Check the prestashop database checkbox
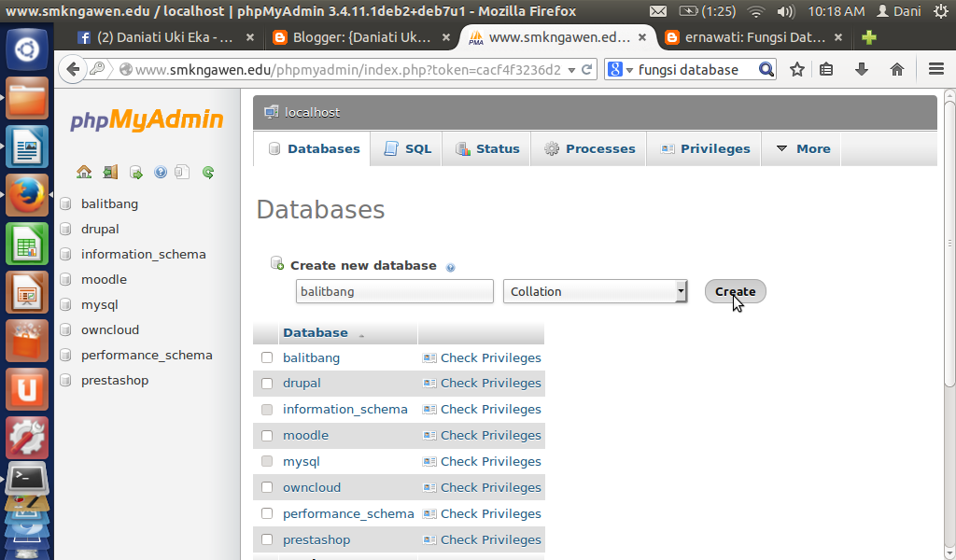Screen dimensions: 956x560 pyautogui.click(x=267, y=539)
